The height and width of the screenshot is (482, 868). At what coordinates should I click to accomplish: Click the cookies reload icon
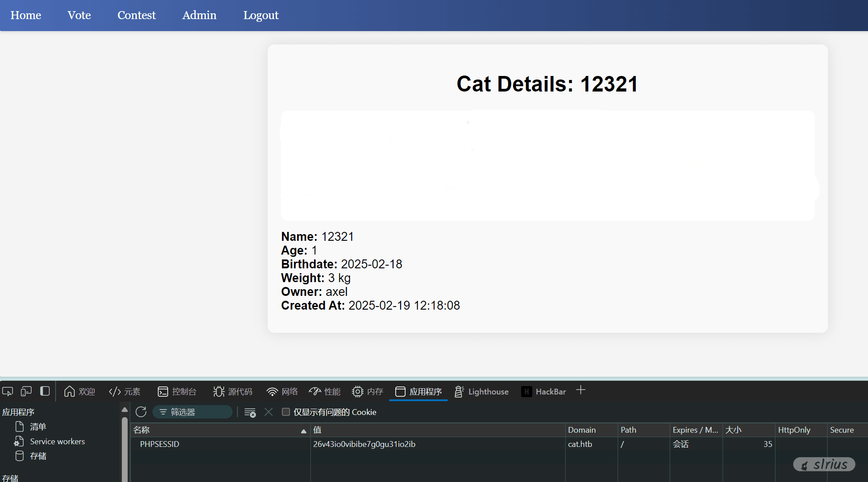(x=141, y=412)
